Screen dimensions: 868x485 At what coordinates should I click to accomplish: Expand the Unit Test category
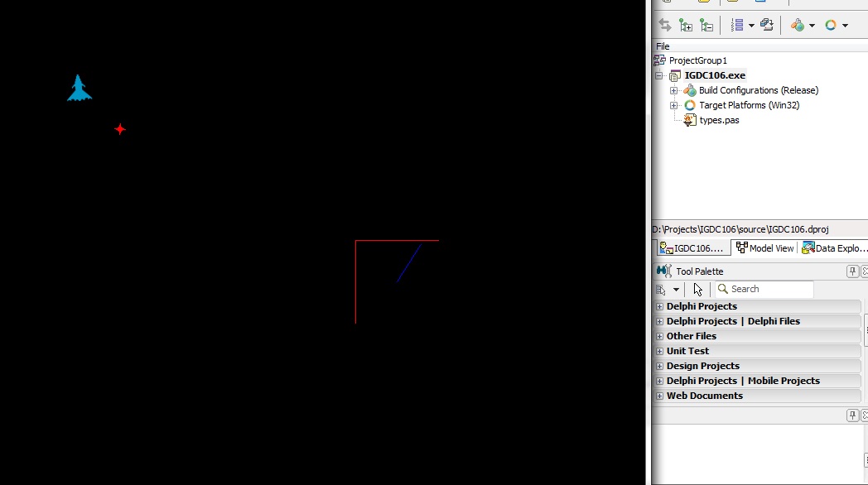pyautogui.click(x=659, y=351)
